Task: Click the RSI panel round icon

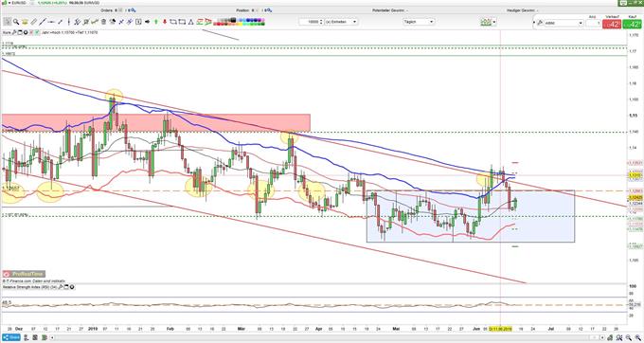Action: tap(73, 286)
